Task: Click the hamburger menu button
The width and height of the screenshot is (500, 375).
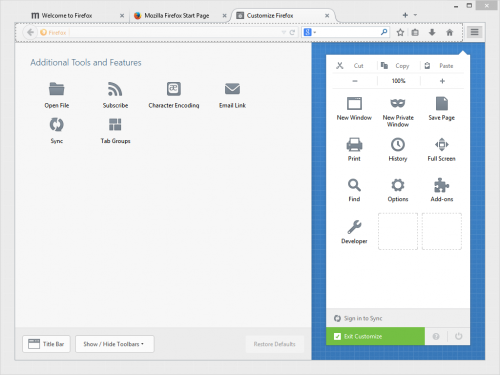Action: coord(474,32)
